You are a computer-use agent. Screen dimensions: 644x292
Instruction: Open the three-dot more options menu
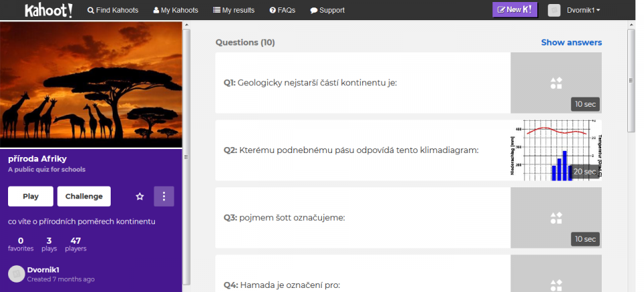click(164, 196)
